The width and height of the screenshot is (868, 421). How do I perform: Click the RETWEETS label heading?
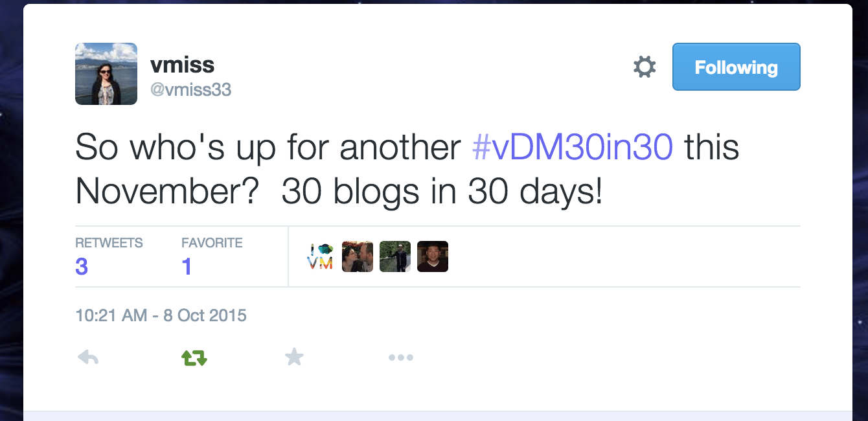pyautogui.click(x=109, y=243)
